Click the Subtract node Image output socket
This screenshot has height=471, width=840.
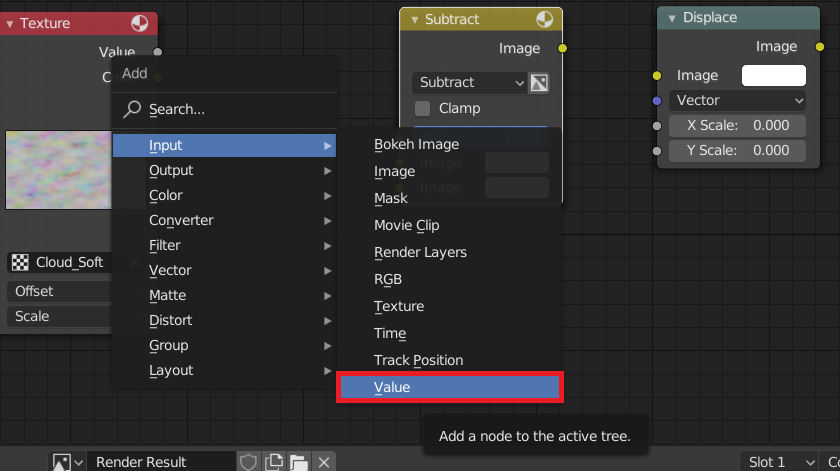[562, 48]
